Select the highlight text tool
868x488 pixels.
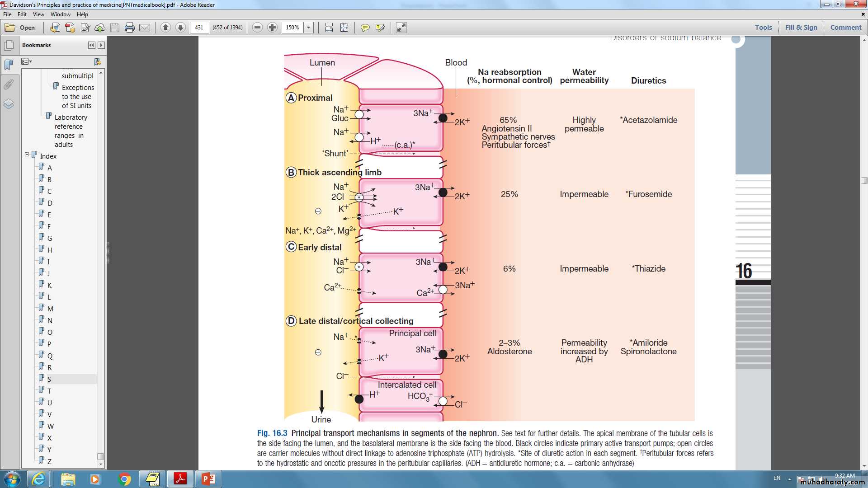pos(380,28)
